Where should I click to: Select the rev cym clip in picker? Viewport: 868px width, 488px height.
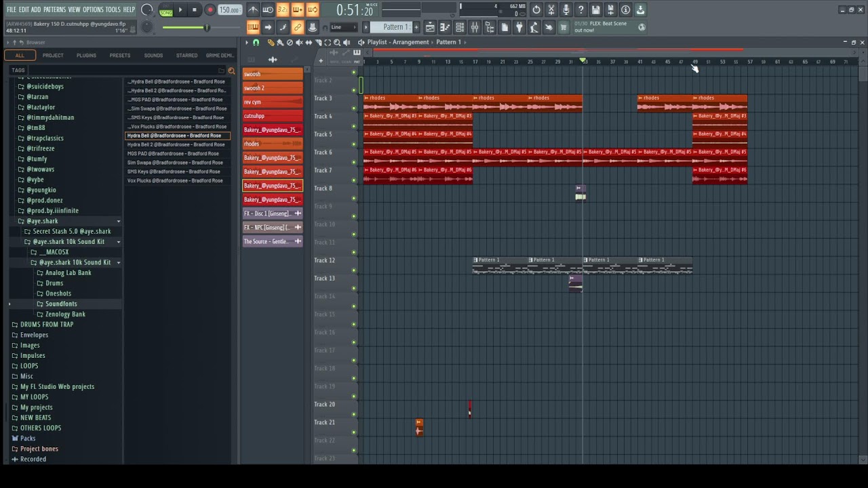[273, 102]
